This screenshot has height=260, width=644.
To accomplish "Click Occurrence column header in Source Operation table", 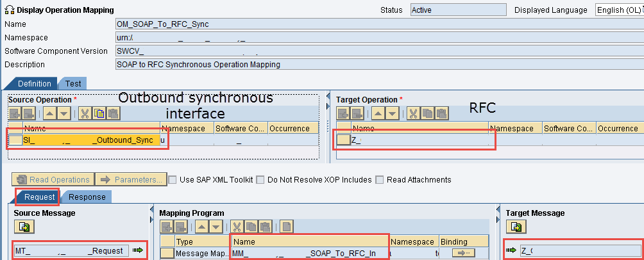I will (292, 128).
